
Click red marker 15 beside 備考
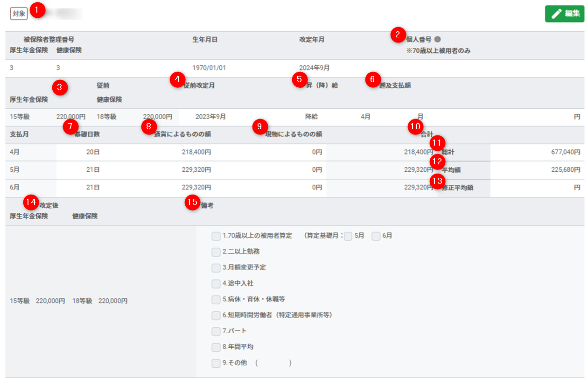coord(192,202)
